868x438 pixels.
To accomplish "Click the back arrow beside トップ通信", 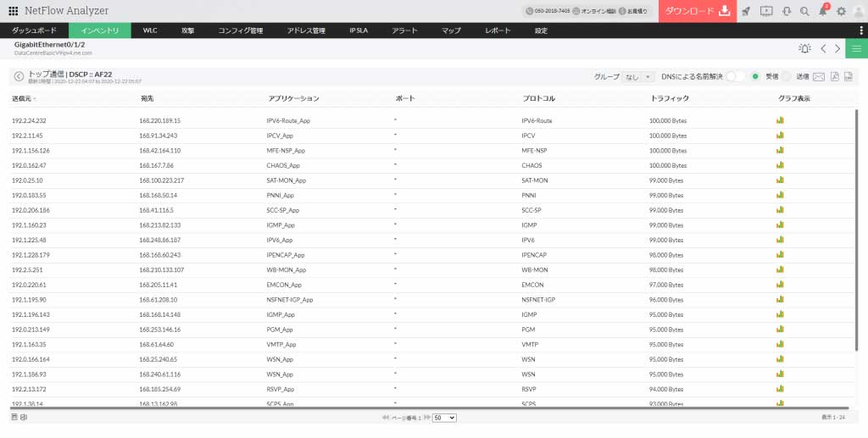I will pos(19,77).
